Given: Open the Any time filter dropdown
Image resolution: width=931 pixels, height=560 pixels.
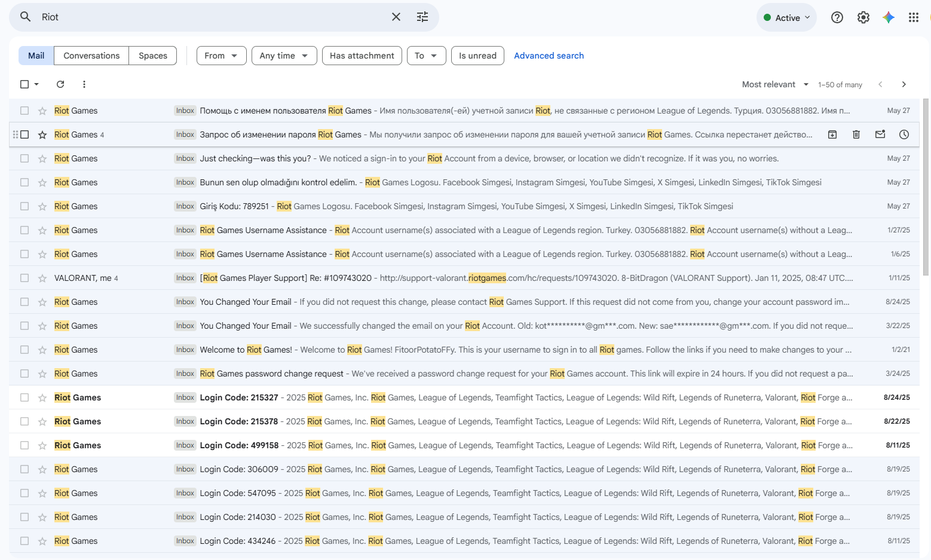Looking at the screenshot, I should pyautogui.click(x=284, y=56).
